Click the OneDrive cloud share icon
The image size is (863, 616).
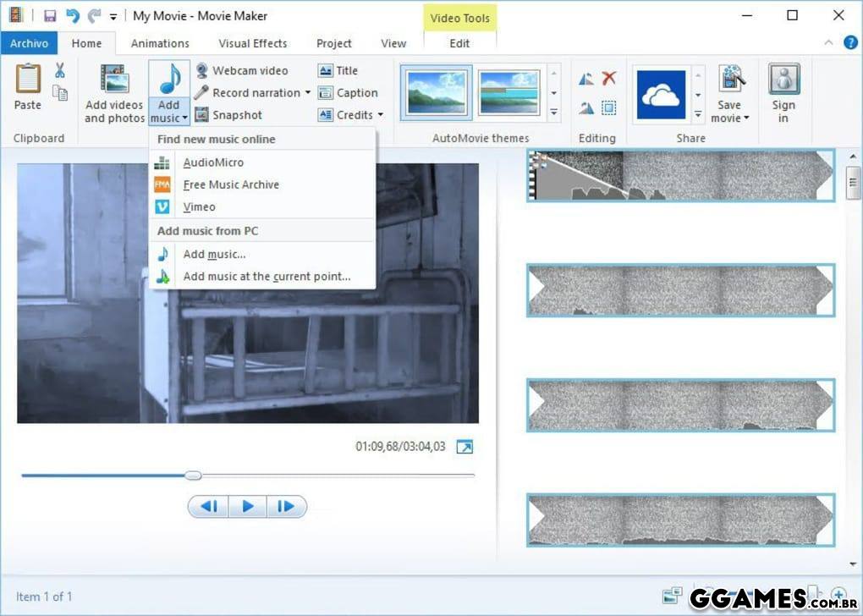[x=661, y=95]
